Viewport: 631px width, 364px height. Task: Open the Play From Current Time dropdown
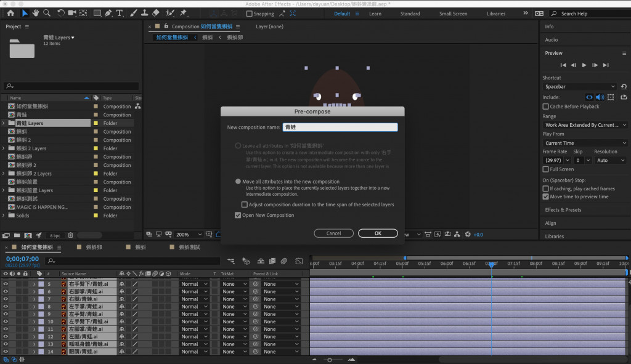click(585, 143)
